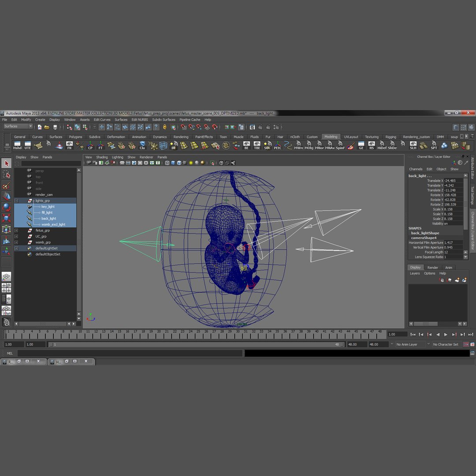Click the Clu shelf icon
The height and width of the screenshot is (476, 476).
pos(142,145)
